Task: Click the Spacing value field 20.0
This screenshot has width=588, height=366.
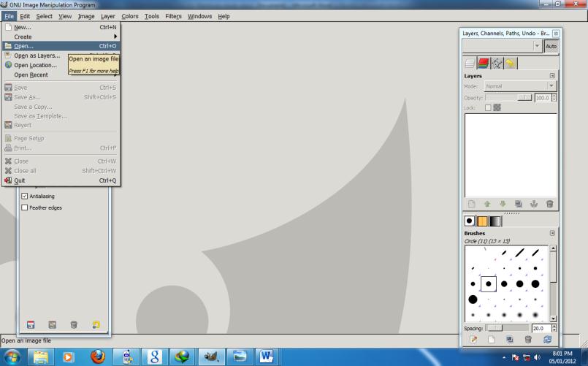Action: pos(541,328)
